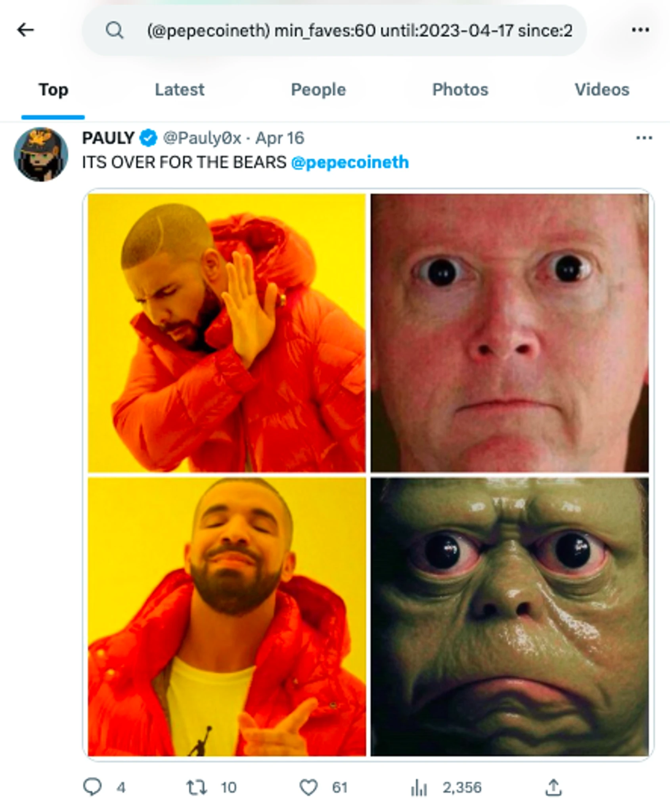670x812 pixels.
Task: View tweet analytics bar chart icon
Action: click(x=419, y=787)
